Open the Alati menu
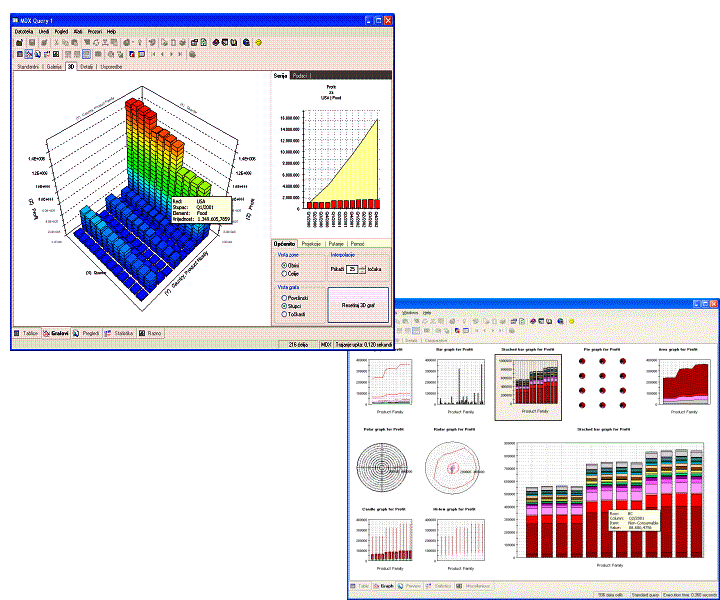 pos(78,32)
